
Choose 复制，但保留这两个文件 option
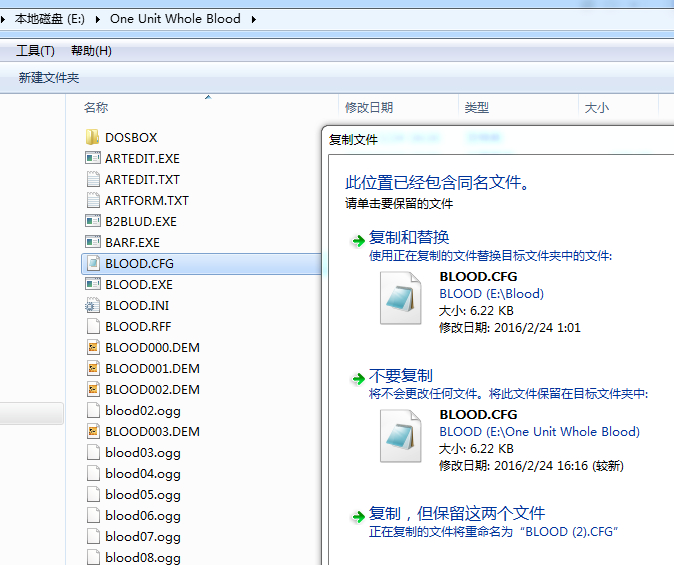point(457,513)
